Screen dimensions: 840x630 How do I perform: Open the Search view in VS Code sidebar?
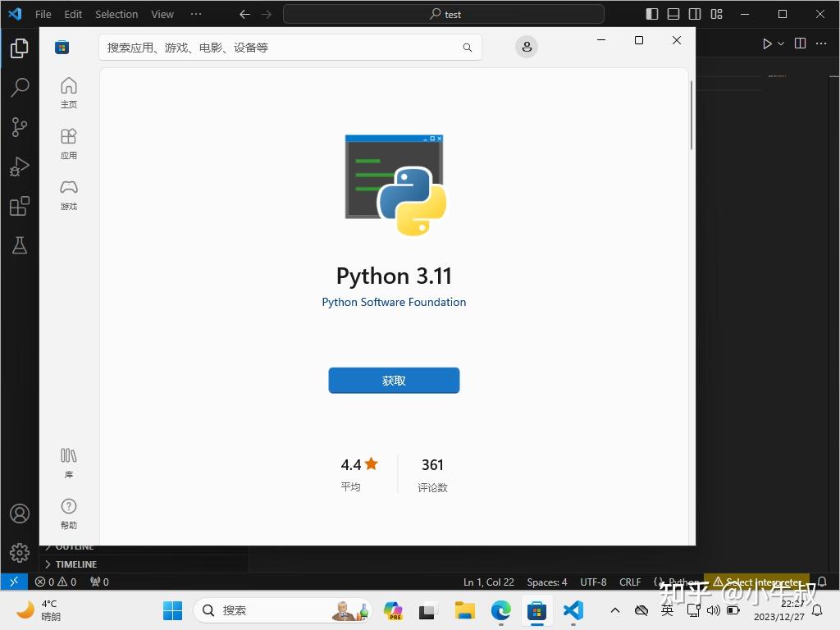point(20,87)
